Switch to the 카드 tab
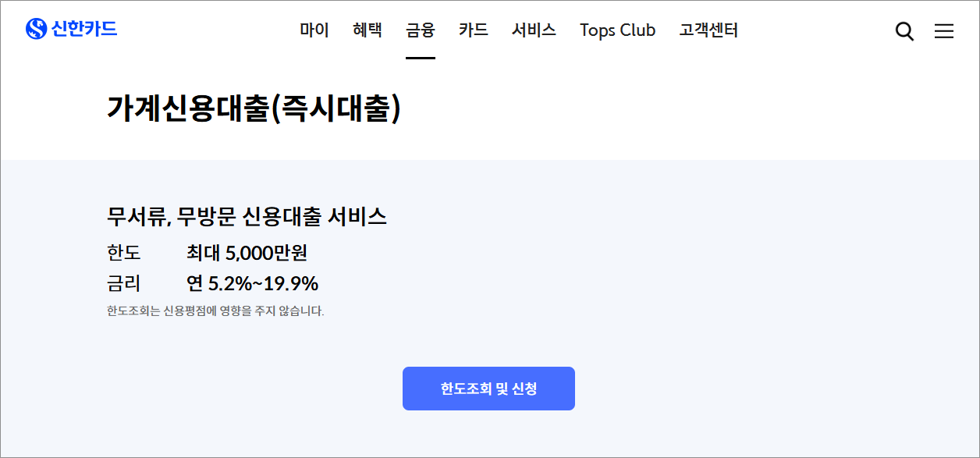980x458 pixels. pos(473,30)
